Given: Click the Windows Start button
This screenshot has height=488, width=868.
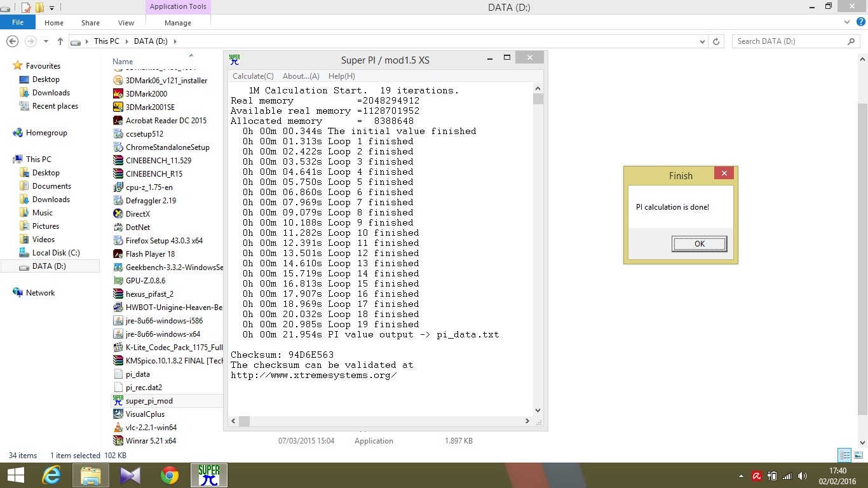Looking at the screenshot, I should [15, 475].
